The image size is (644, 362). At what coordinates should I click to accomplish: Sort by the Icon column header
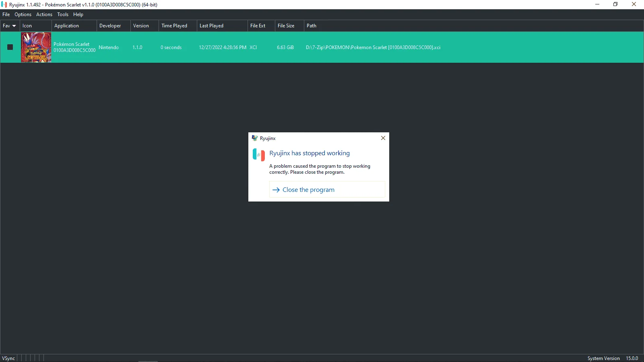pos(36,26)
